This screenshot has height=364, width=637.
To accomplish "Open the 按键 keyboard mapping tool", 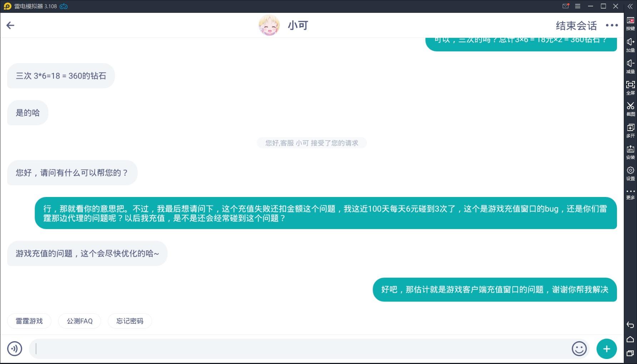I will pyautogui.click(x=631, y=24).
